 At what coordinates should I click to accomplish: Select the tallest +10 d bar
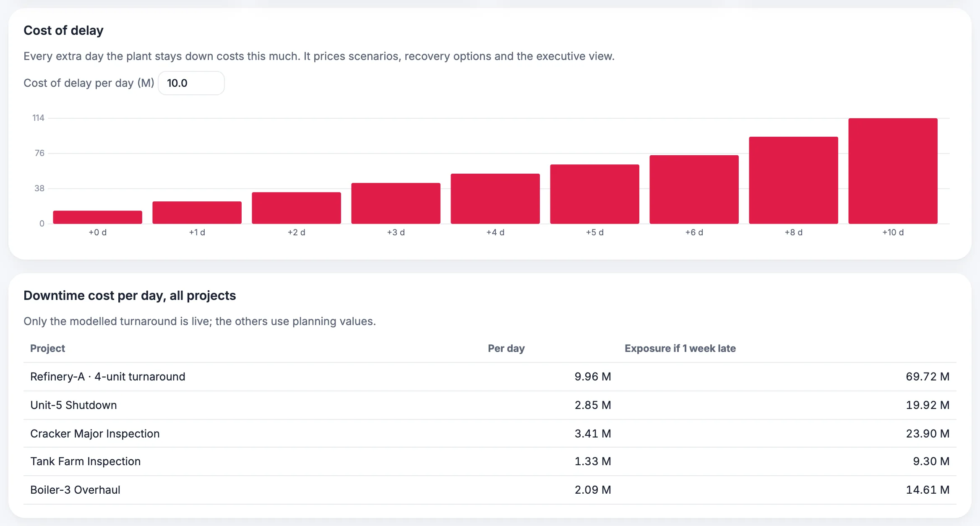pyautogui.click(x=893, y=171)
